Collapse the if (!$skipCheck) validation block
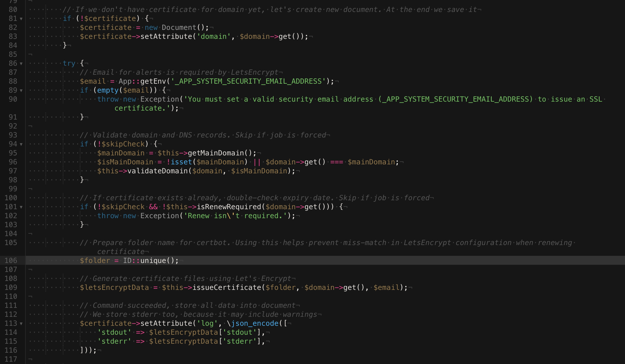Image resolution: width=625 pixels, height=364 pixels. pos(20,144)
